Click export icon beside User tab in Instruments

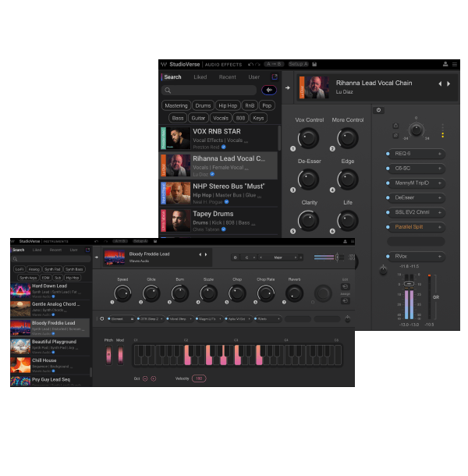point(87,250)
